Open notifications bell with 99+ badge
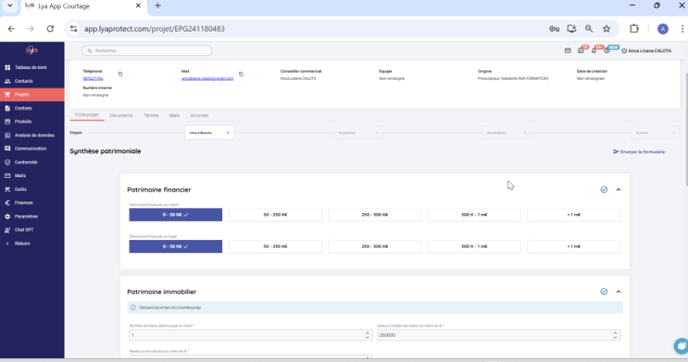 594,51
